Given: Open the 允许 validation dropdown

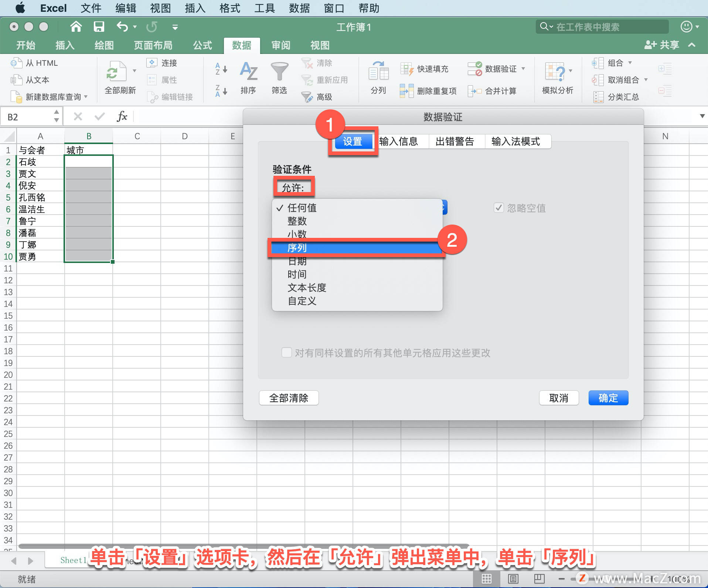Looking at the screenshot, I should tap(295, 187).
